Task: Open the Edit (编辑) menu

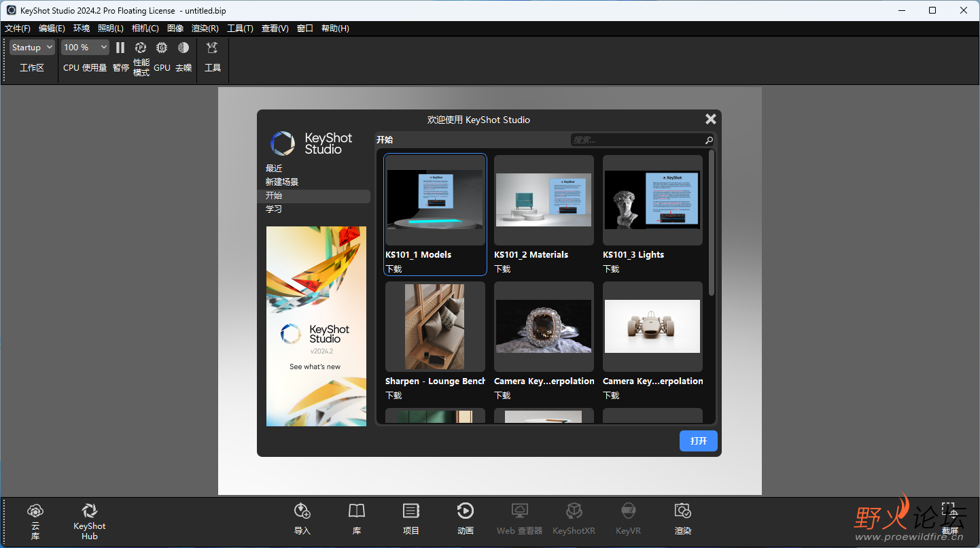Action: click(52, 29)
